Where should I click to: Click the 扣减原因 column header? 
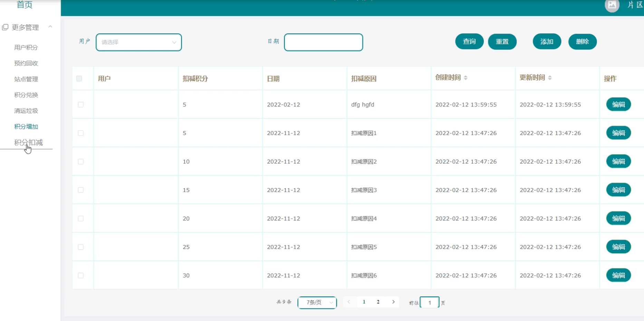[364, 78]
